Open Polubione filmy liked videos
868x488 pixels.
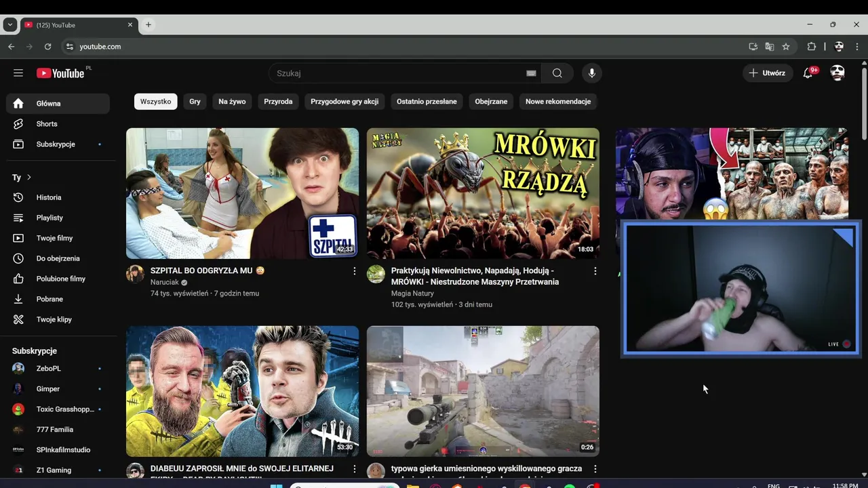(58, 279)
